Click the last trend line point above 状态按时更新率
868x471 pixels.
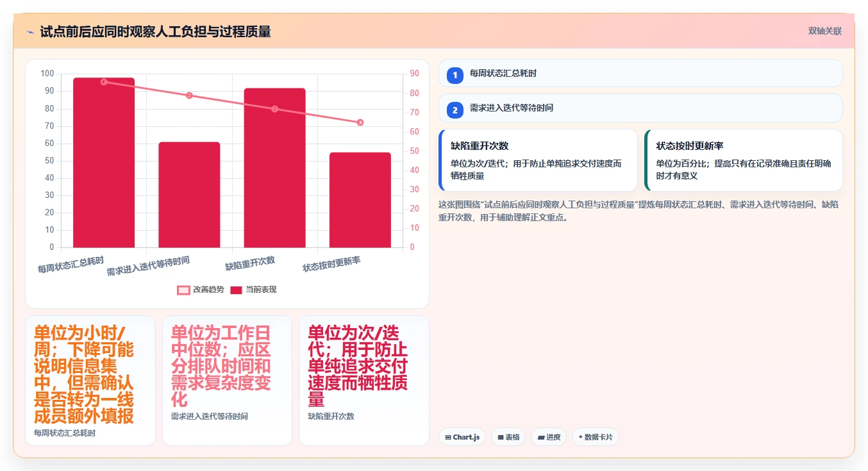point(360,122)
